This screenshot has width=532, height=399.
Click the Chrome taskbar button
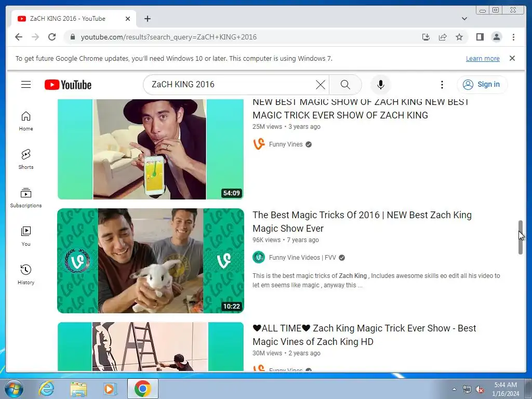(142, 389)
